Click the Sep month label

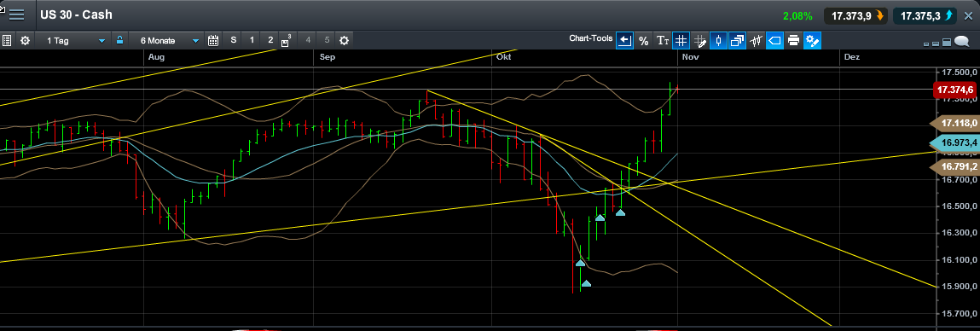coord(327,57)
